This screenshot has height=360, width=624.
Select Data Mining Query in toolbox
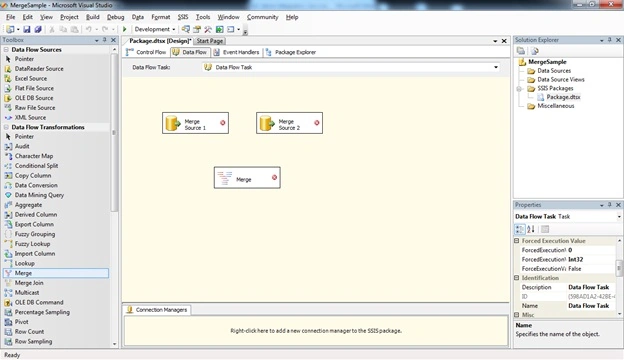coord(39,195)
